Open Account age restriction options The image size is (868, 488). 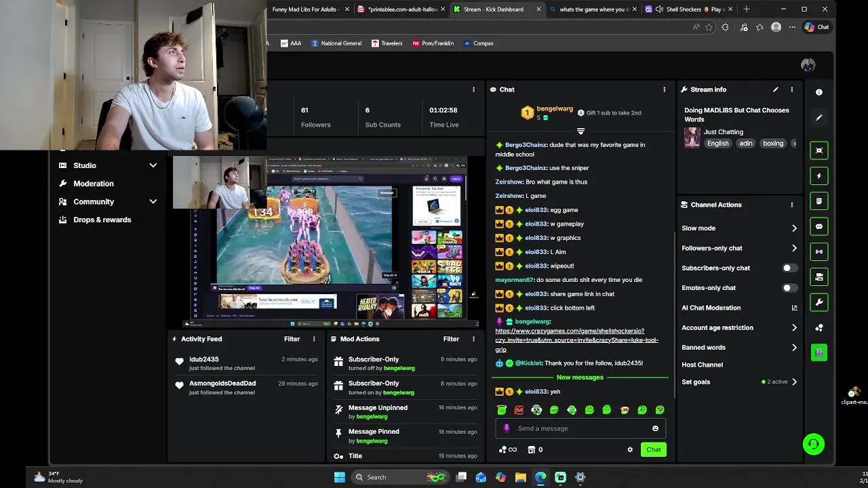(739, 327)
